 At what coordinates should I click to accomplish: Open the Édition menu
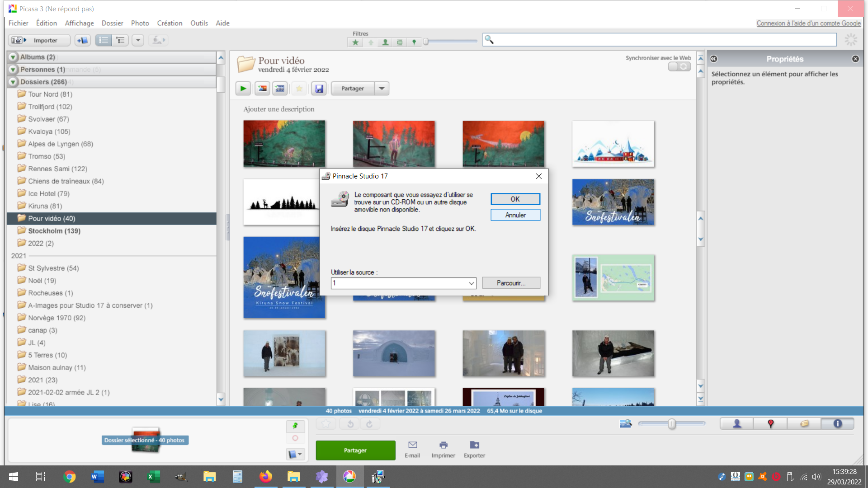47,23
